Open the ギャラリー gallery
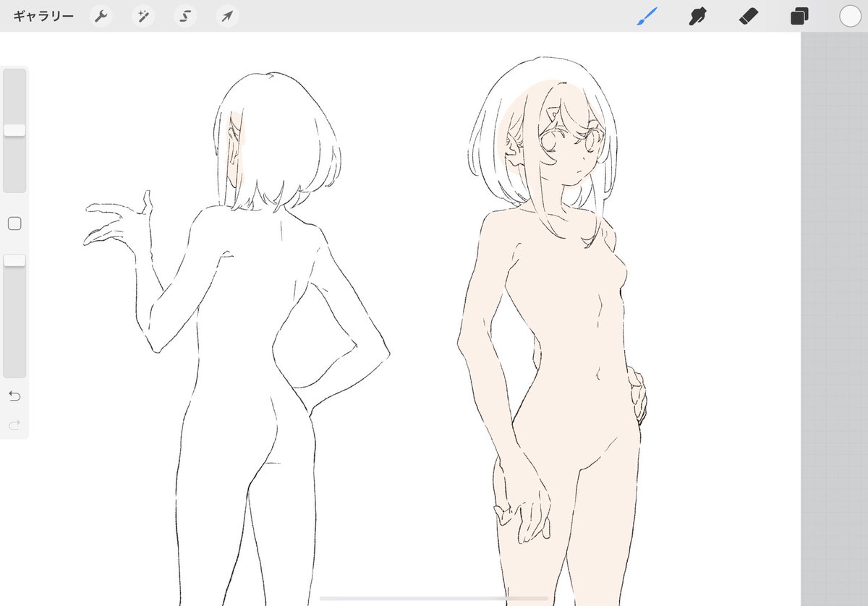The height and width of the screenshot is (606, 868). 43,16
